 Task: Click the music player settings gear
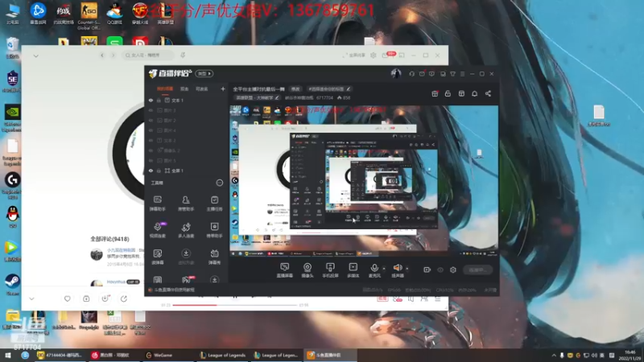pyautogui.click(x=373, y=55)
